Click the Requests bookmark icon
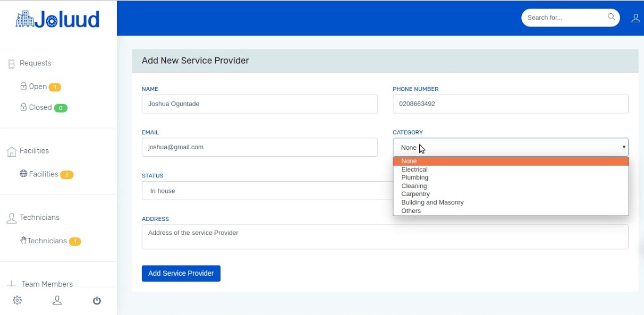Image resolution: width=644 pixels, height=315 pixels. [11, 64]
